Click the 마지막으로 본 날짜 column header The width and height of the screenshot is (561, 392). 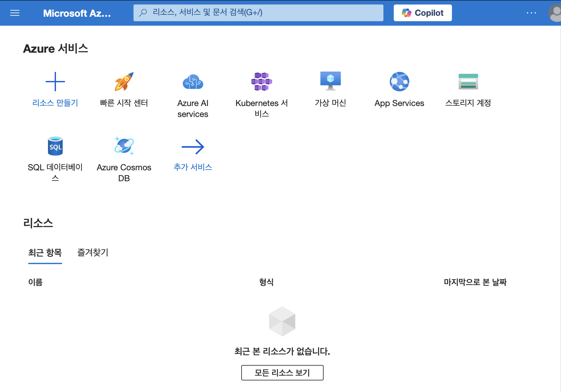click(x=475, y=282)
